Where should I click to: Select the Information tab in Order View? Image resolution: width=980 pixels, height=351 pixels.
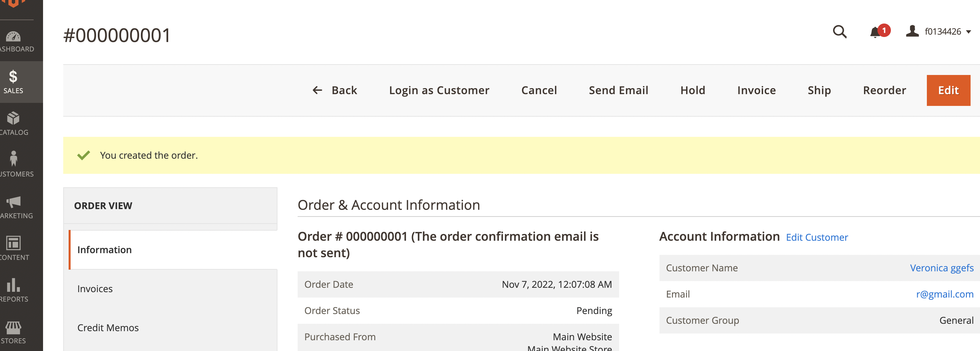pos(104,249)
